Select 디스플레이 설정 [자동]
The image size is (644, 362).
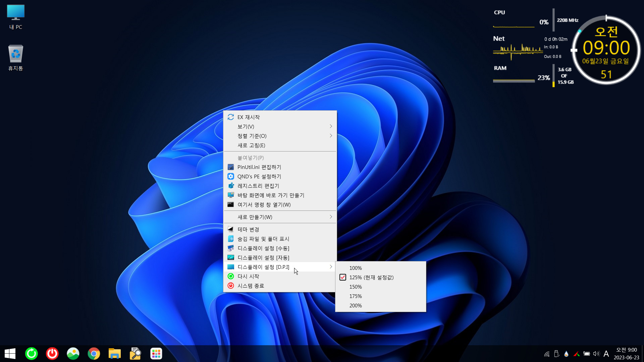point(280,257)
